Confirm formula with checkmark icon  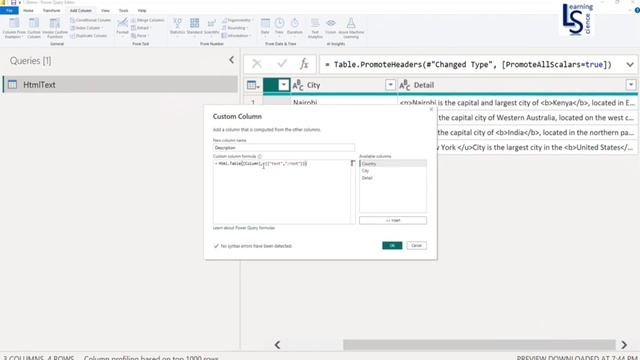(282, 64)
